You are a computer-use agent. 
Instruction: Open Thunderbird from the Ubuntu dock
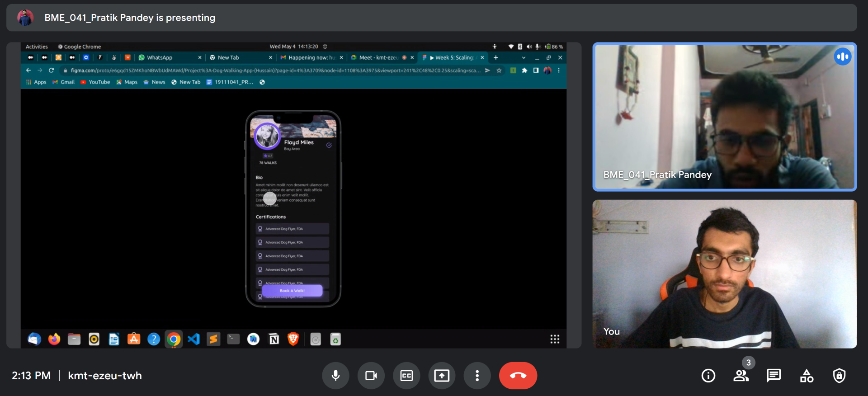click(34, 339)
